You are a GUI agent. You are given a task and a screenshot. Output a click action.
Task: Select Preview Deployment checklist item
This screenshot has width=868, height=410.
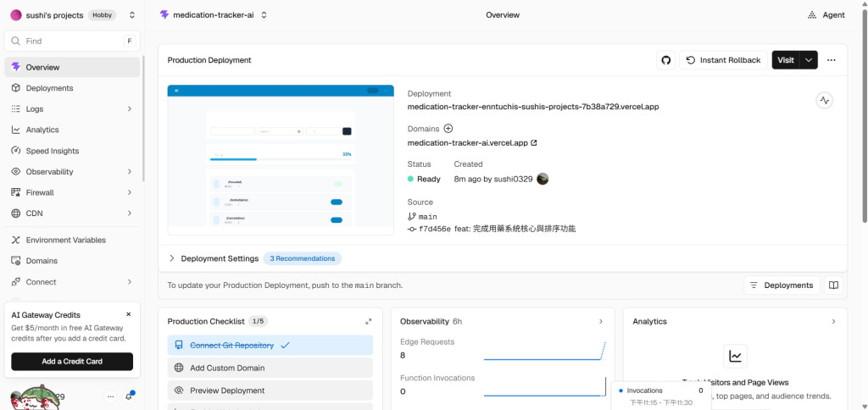point(270,390)
